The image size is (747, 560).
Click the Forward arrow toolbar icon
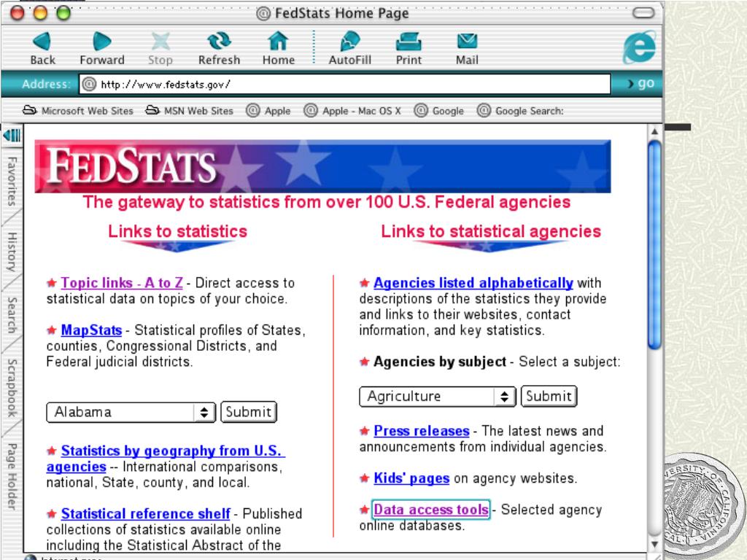[101, 42]
